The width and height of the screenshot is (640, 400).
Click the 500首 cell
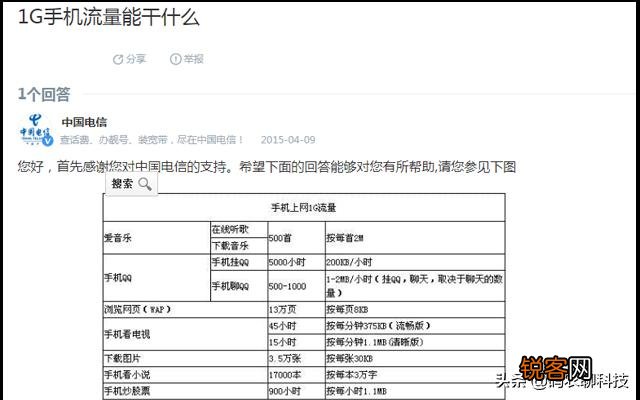pyautogui.click(x=296, y=238)
